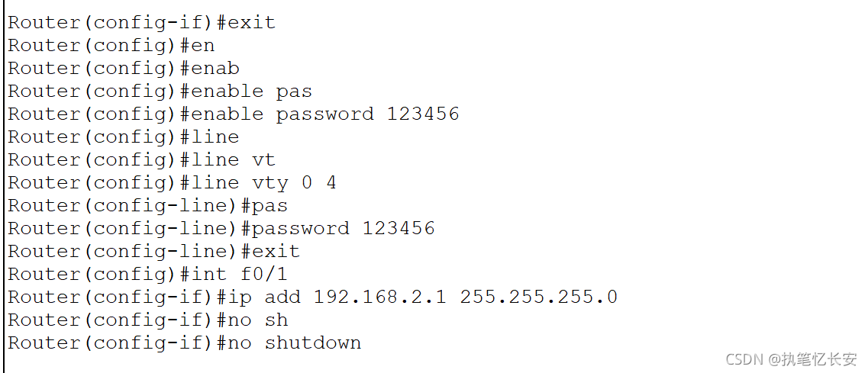The height and width of the screenshot is (373, 868).
Task: Click the "line vty 0 4" command
Action: [x=172, y=182]
